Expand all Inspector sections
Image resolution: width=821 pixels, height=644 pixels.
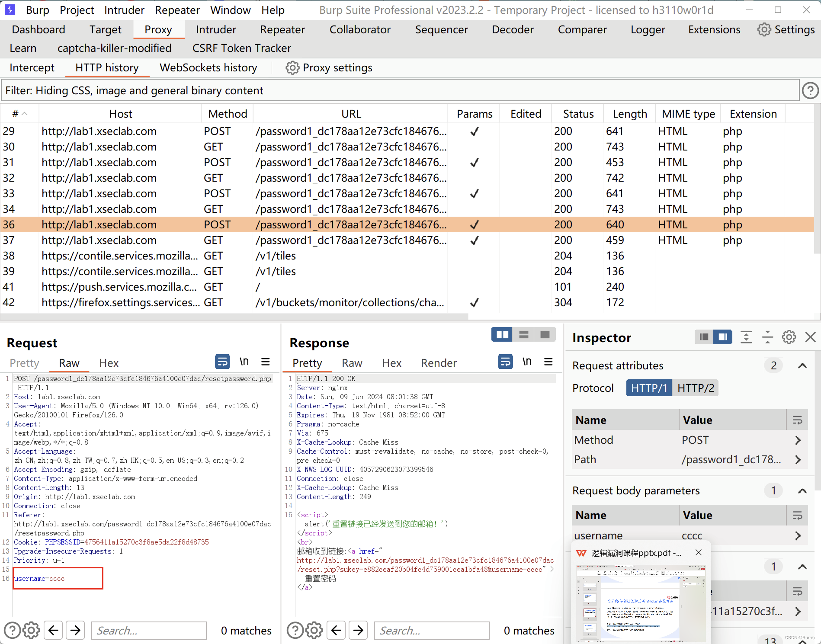746,337
